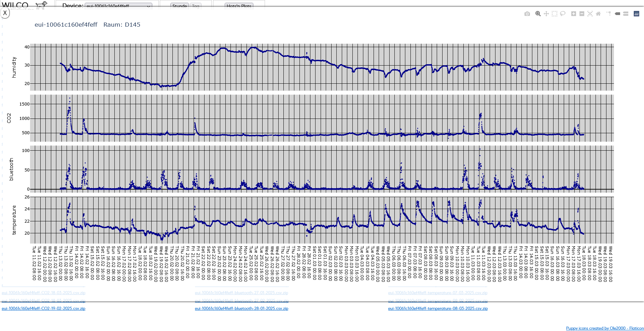Download bluetooth-28-01-2025 csv zip file
The width and height of the screenshot is (644, 331).
pyautogui.click(x=241, y=308)
